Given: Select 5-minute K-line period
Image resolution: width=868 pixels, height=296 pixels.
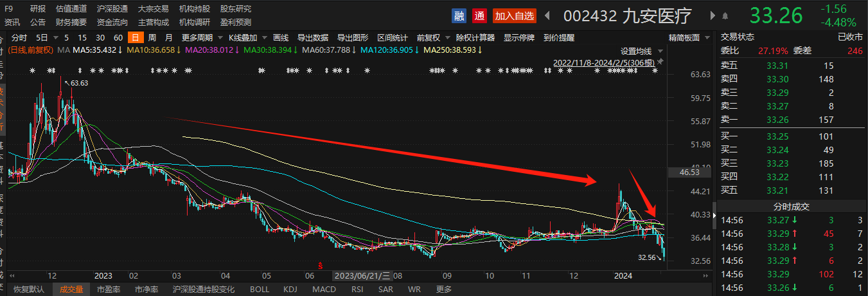Looking at the screenshot, I should tap(67, 37).
